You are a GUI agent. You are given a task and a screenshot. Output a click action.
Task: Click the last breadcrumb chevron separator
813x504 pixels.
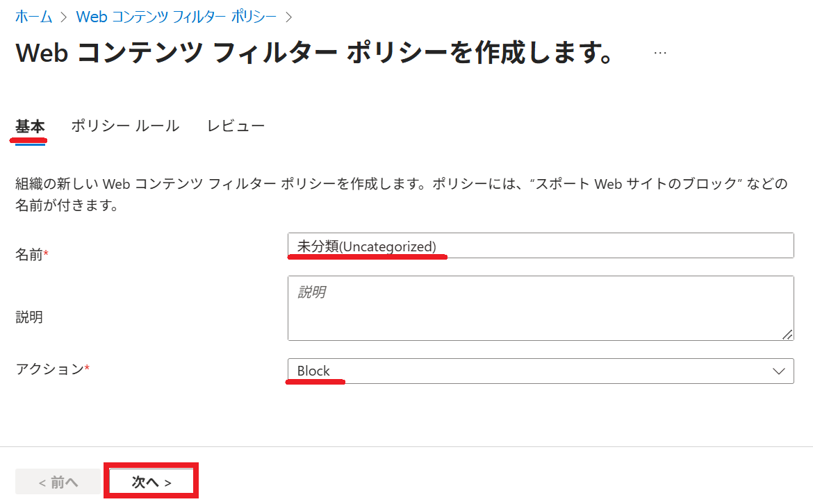pyautogui.click(x=289, y=17)
